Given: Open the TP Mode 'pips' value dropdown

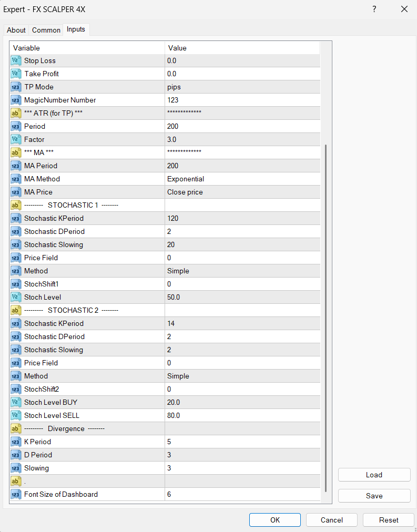Looking at the screenshot, I should click(x=242, y=87).
